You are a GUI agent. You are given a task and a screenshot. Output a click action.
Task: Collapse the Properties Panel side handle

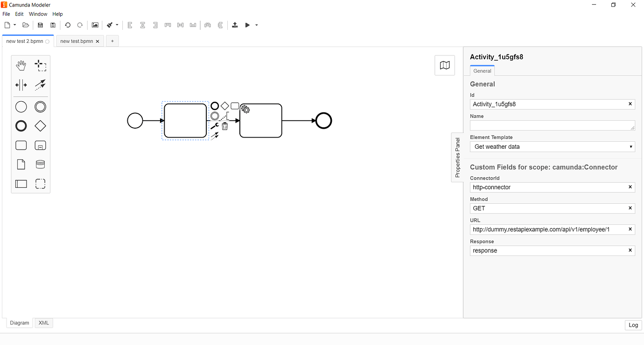(457, 157)
